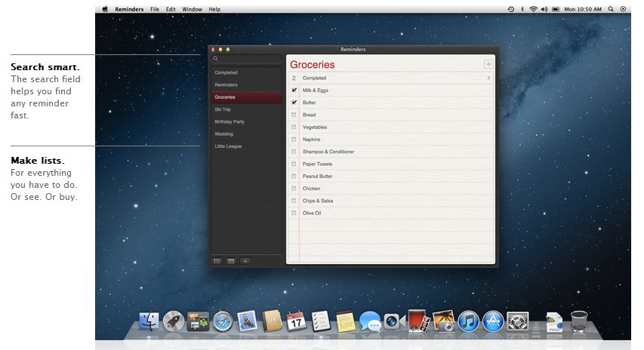Viewport: 644px width, 350px height.
Task: Open the App Store from the Dock
Action: coord(493,321)
